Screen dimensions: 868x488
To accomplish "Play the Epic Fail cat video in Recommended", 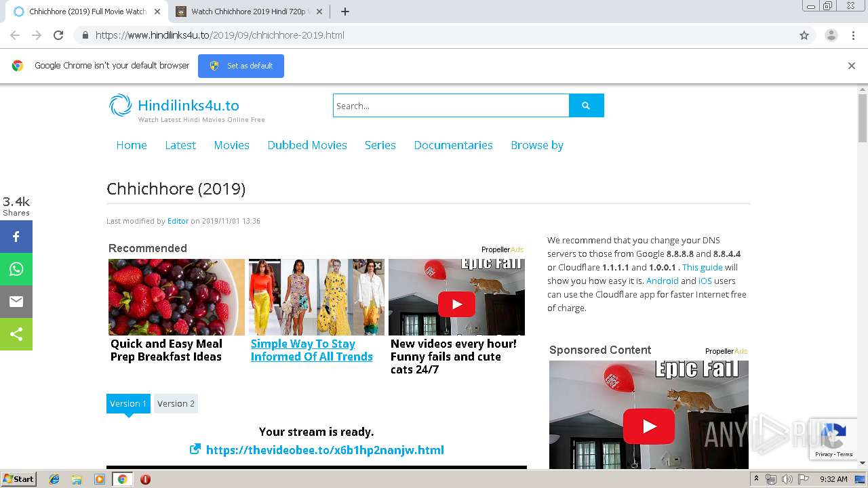I will [456, 304].
